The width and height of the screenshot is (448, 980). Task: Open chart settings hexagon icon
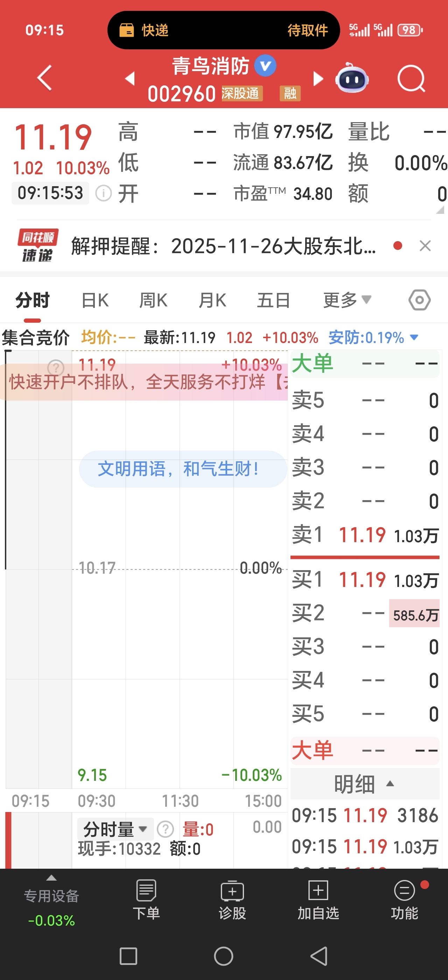tap(420, 300)
